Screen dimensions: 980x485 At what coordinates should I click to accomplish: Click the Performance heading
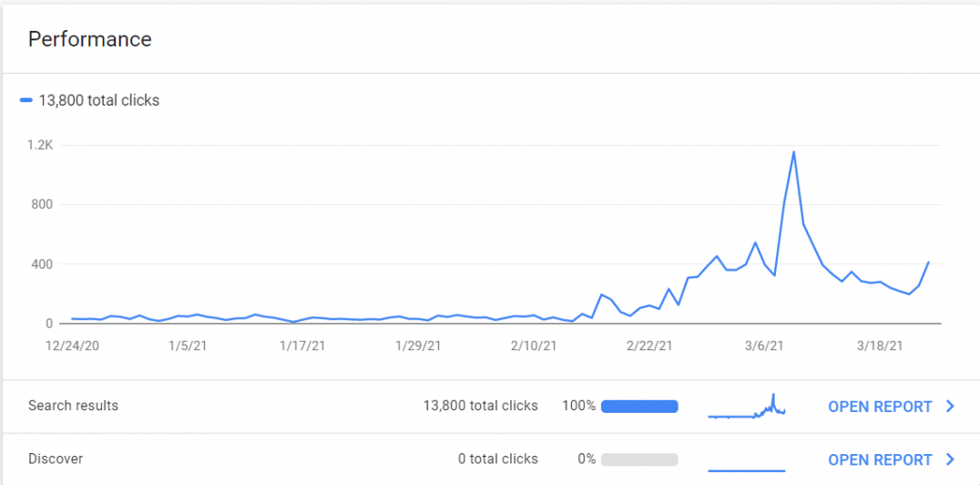tap(90, 39)
